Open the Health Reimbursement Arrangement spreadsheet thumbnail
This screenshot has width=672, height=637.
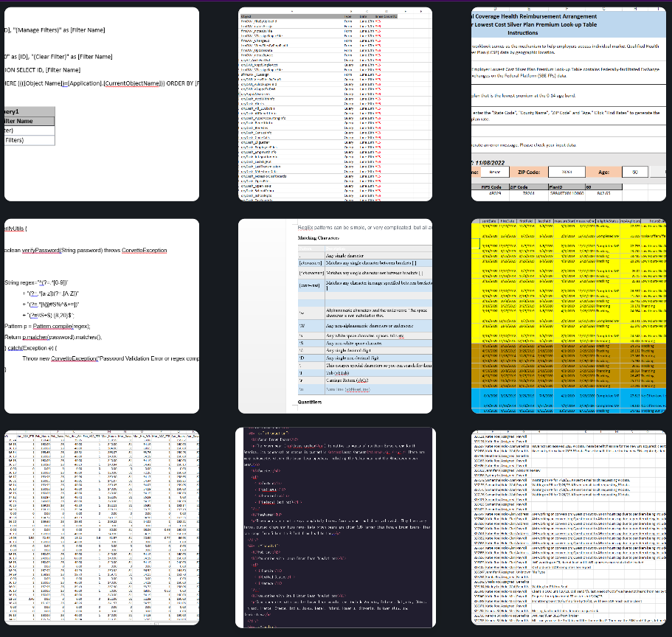570,104
